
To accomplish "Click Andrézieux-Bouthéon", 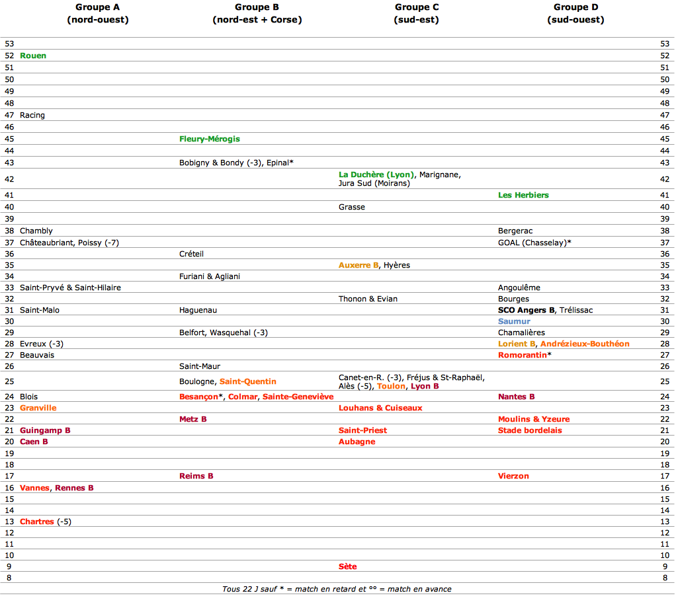I will (585, 344).
